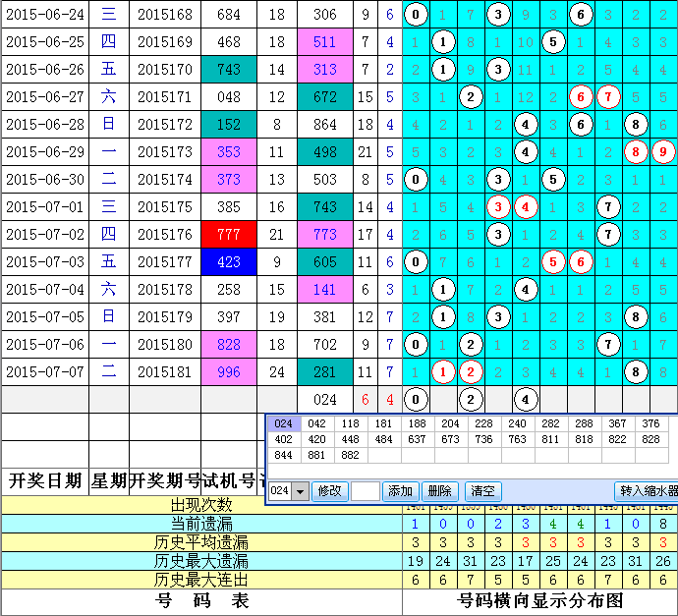Click the blue 423 cell
The height and width of the screenshot is (616, 678).
point(229,262)
